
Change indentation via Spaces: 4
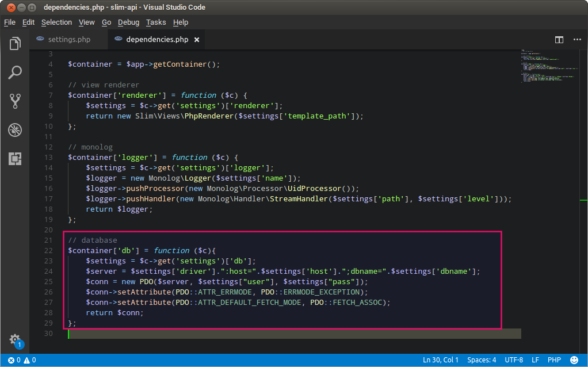pos(482,360)
